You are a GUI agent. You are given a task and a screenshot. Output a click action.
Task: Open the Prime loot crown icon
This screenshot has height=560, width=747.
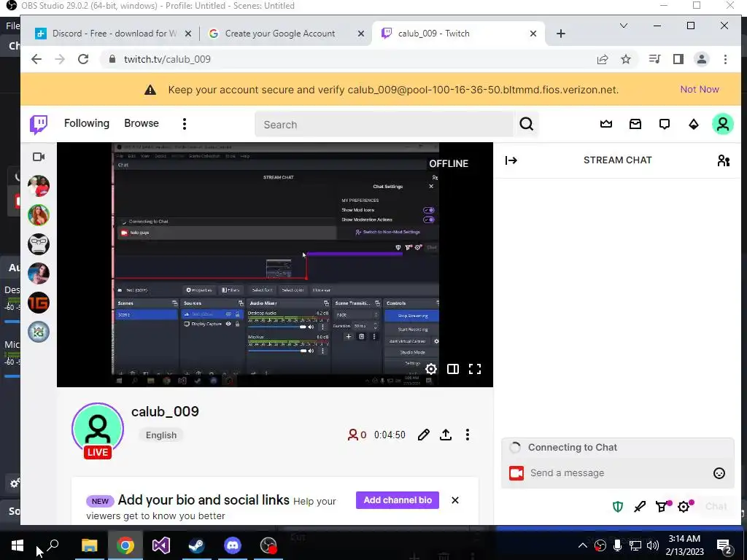pos(606,124)
